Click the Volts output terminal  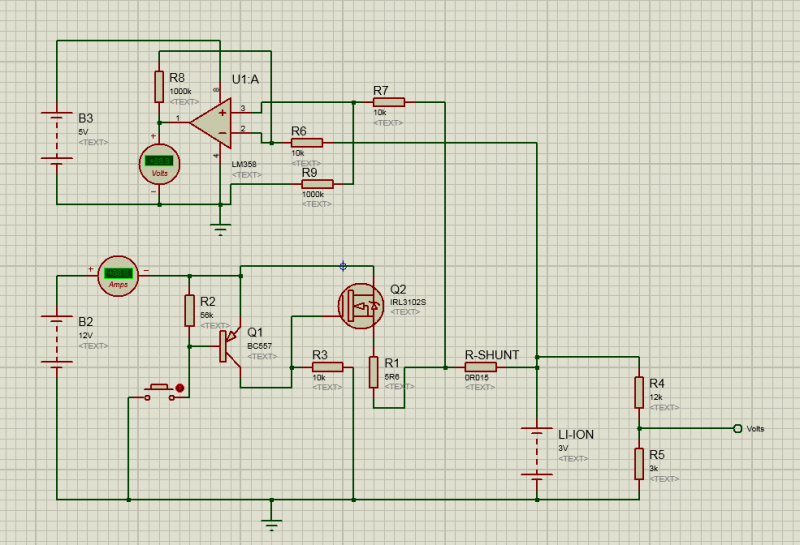pos(737,428)
